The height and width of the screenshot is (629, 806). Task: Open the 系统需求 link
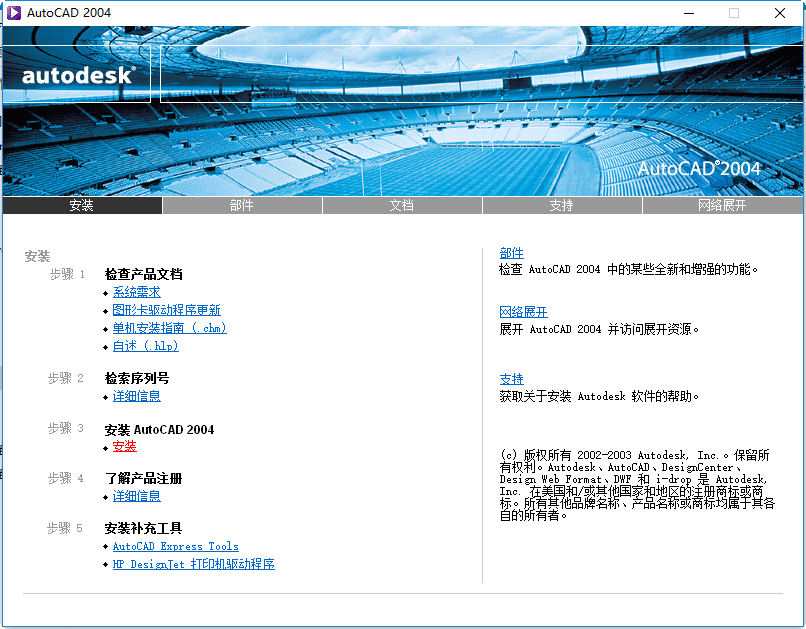coord(137,291)
